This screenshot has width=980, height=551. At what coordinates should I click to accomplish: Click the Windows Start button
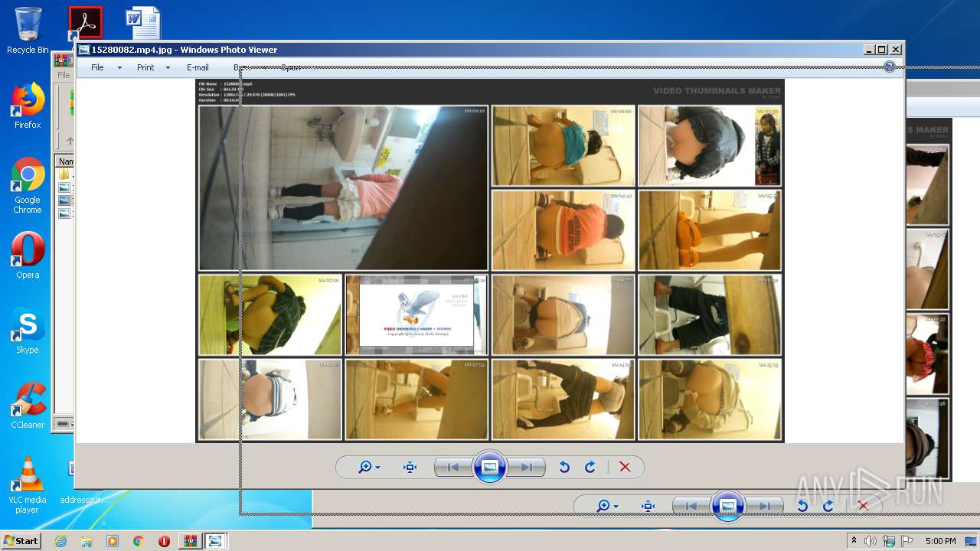[x=21, y=541]
